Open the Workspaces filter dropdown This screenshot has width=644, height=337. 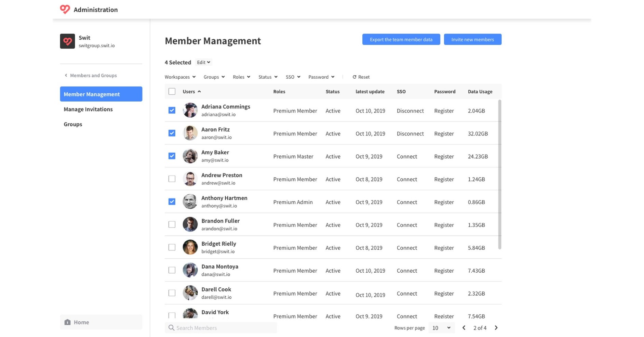[180, 77]
